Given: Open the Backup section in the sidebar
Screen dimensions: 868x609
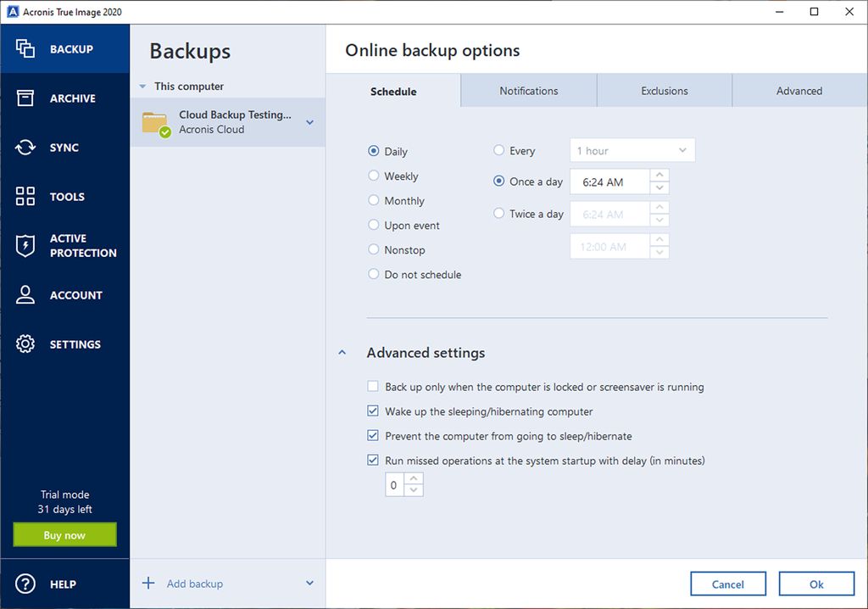Looking at the screenshot, I should click(64, 48).
